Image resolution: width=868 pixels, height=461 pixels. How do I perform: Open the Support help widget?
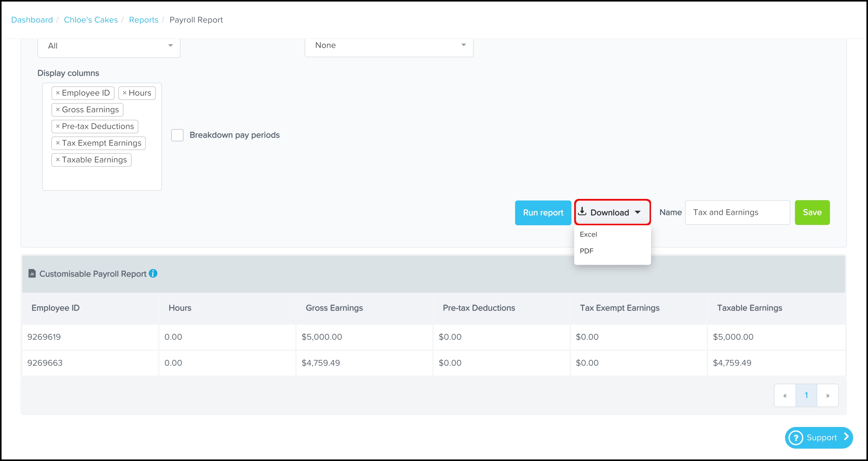(x=818, y=437)
